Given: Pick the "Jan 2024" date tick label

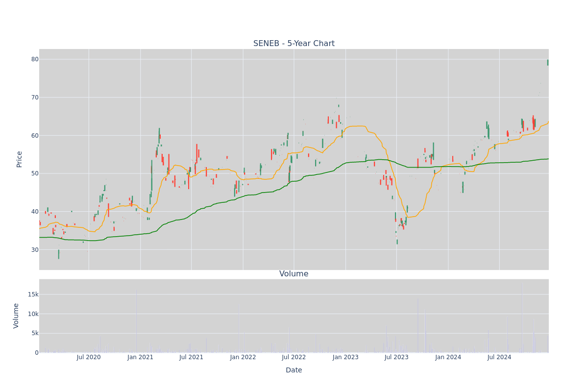Looking at the screenshot, I should click(x=448, y=357).
